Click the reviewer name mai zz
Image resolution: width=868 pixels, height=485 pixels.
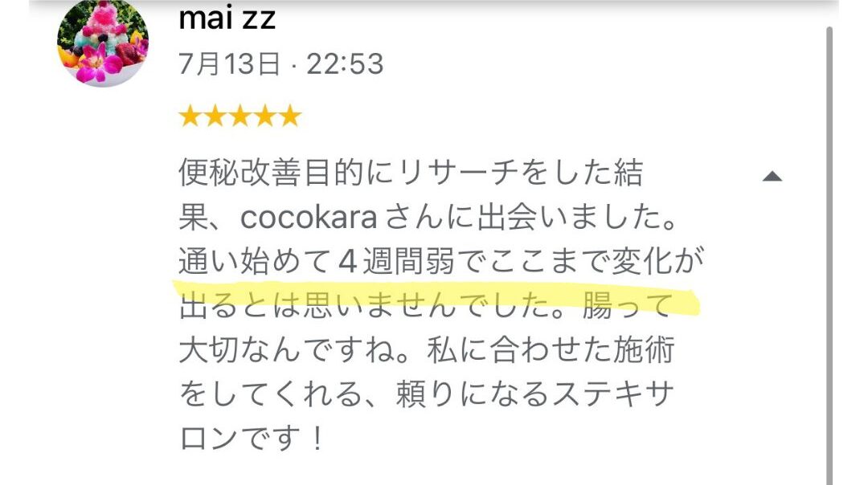coord(227,17)
